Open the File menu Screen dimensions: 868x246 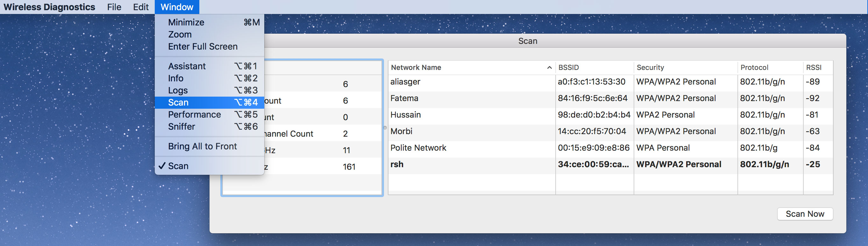[114, 7]
